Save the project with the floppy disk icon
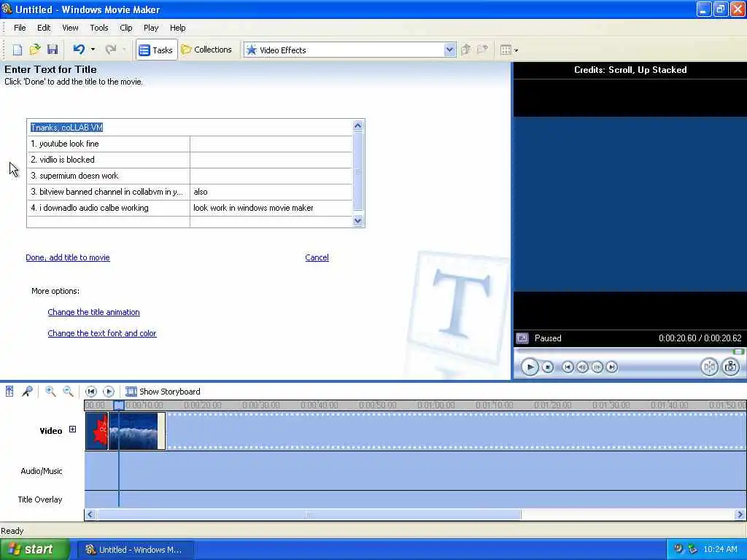The height and width of the screenshot is (560, 747). (x=53, y=50)
